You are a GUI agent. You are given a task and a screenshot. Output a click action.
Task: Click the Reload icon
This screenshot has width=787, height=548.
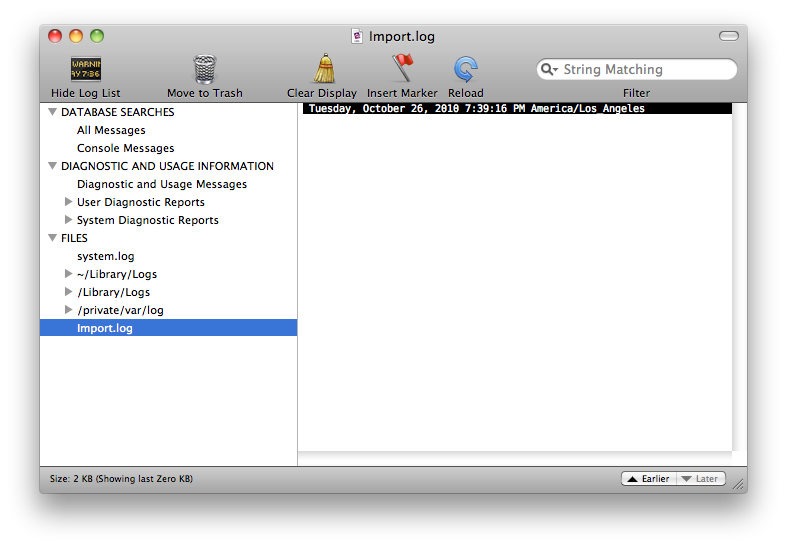(x=465, y=68)
